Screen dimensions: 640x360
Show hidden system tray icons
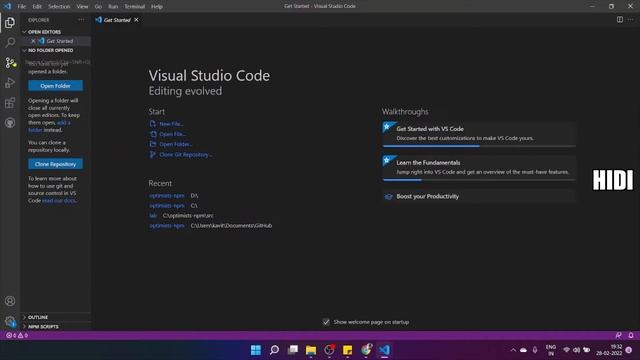point(513,350)
